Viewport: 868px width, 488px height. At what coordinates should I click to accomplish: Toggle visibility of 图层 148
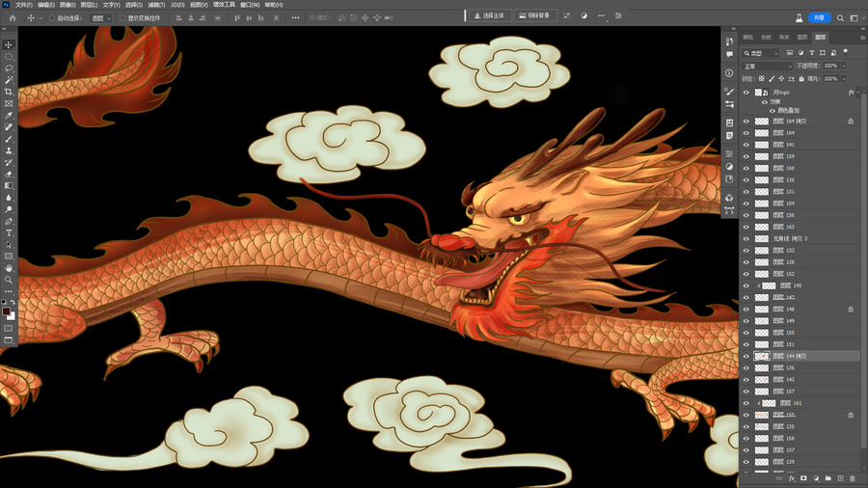point(746,310)
